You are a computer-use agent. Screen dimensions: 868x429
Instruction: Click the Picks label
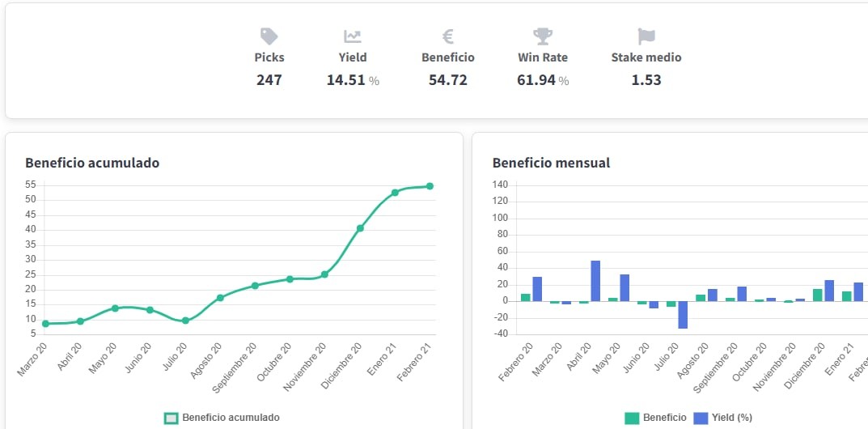(x=269, y=57)
